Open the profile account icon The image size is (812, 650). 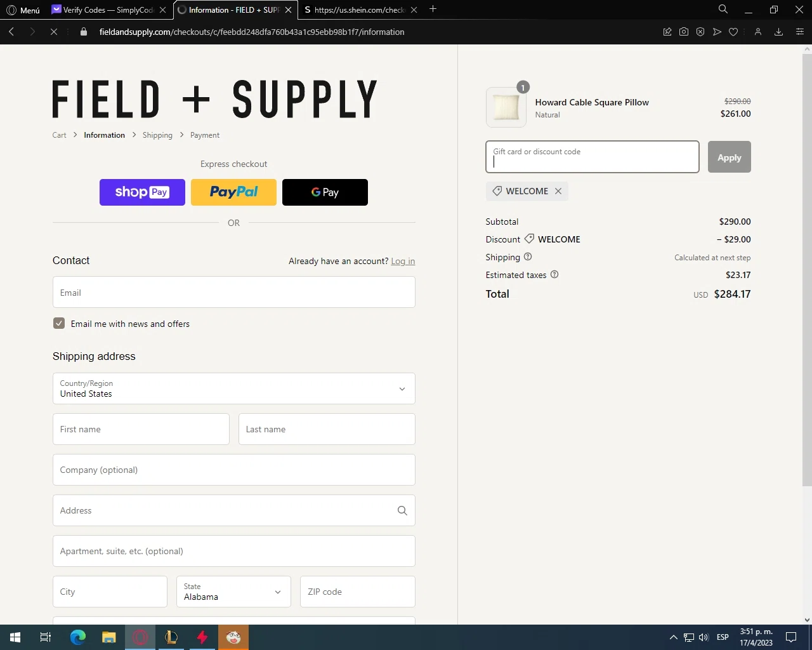point(757,32)
